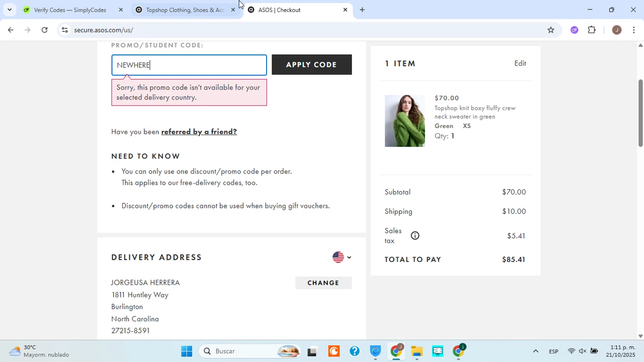Expand the delivery country flag dropdown
This screenshot has width=644, height=362.
click(x=342, y=257)
